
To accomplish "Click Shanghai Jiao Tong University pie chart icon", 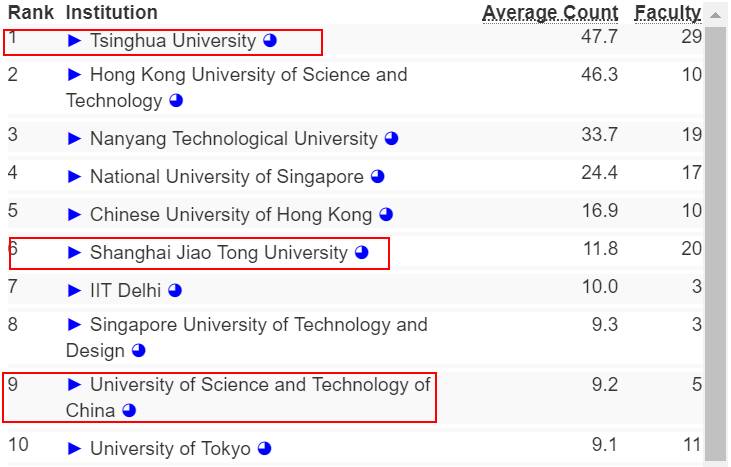I will (x=361, y=253).
